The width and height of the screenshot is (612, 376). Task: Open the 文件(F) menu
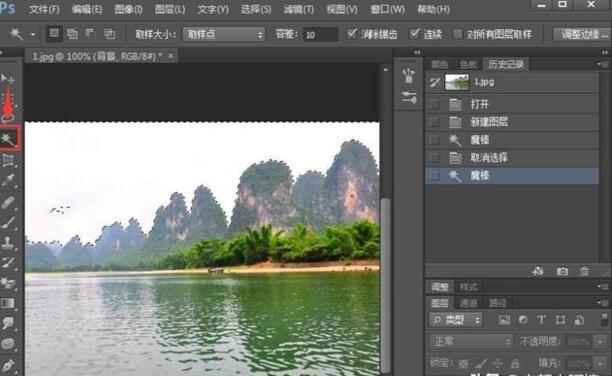coord(44,9)
